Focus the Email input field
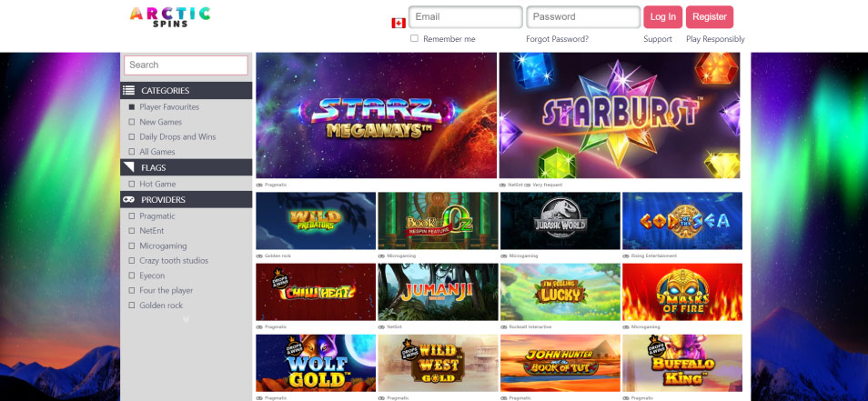The image size is (868, 401). pos(466,17)
